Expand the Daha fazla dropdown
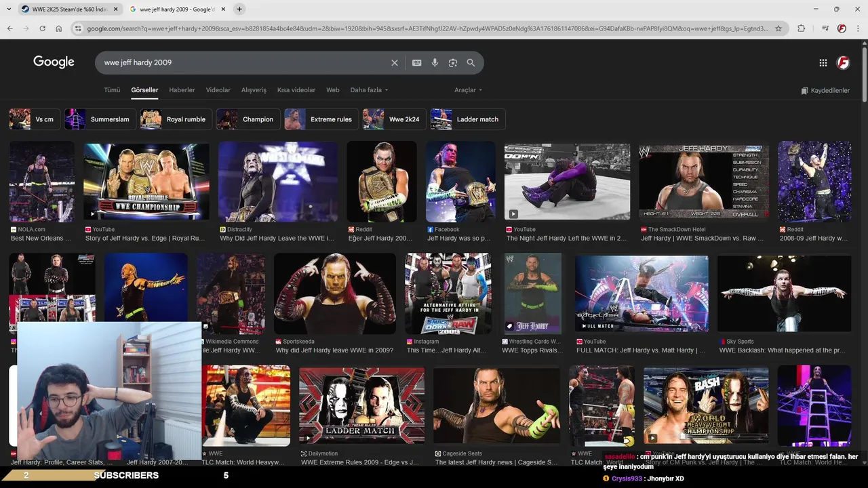 pyautogui.click(x=369, y=89)
